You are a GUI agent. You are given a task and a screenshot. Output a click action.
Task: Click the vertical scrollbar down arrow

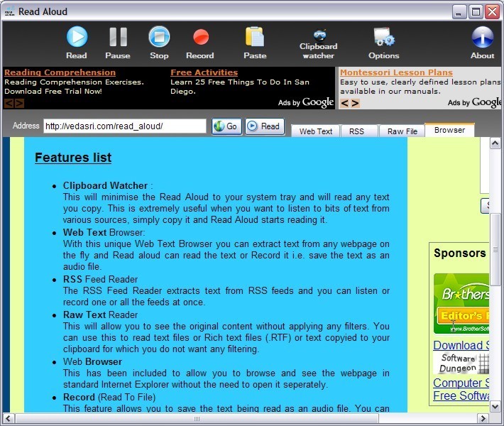tap(495, 407)
